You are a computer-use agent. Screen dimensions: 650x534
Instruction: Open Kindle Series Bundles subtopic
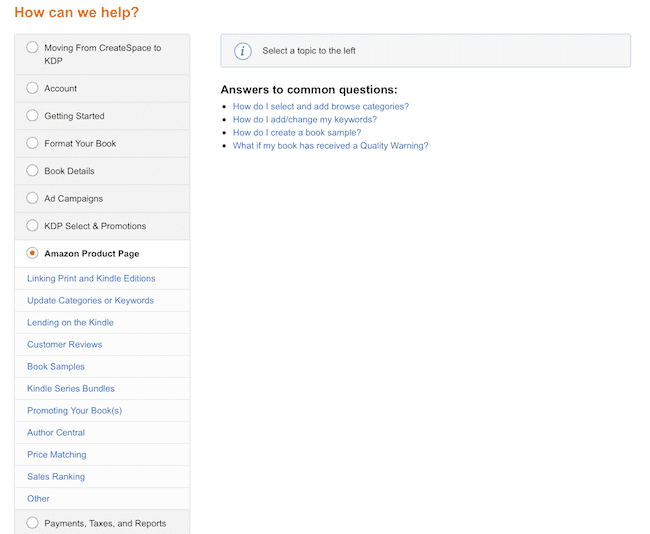71,388
